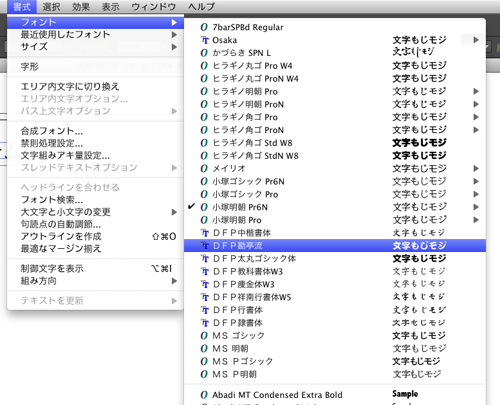This screenshot has height=405, width=500.
Task: Click sample preview for かづらき SPN L
Action: 413,52
